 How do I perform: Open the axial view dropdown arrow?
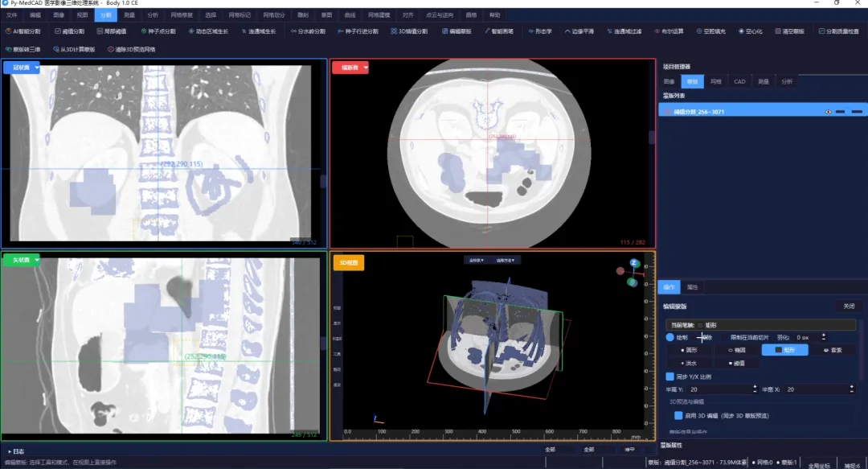click(366, 68)
